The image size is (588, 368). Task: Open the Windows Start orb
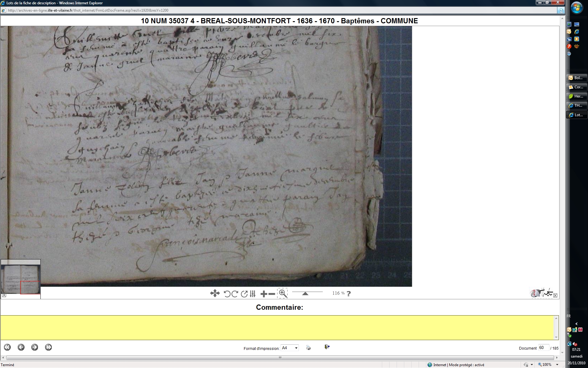coord(576,8)
